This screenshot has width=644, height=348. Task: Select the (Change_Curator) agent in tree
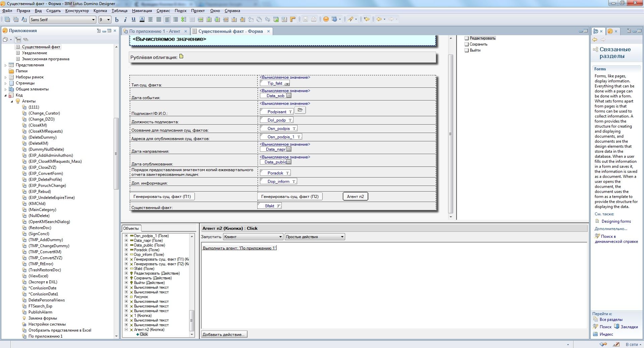pos(44,113)
